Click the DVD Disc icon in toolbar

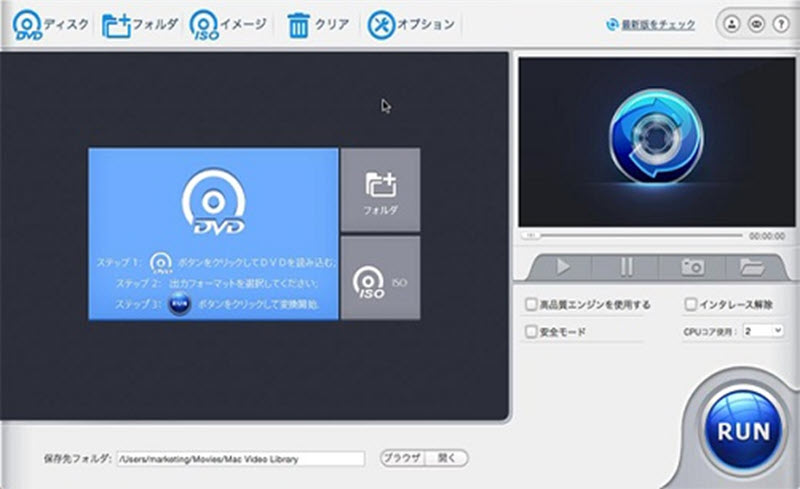tap(27, 24)
